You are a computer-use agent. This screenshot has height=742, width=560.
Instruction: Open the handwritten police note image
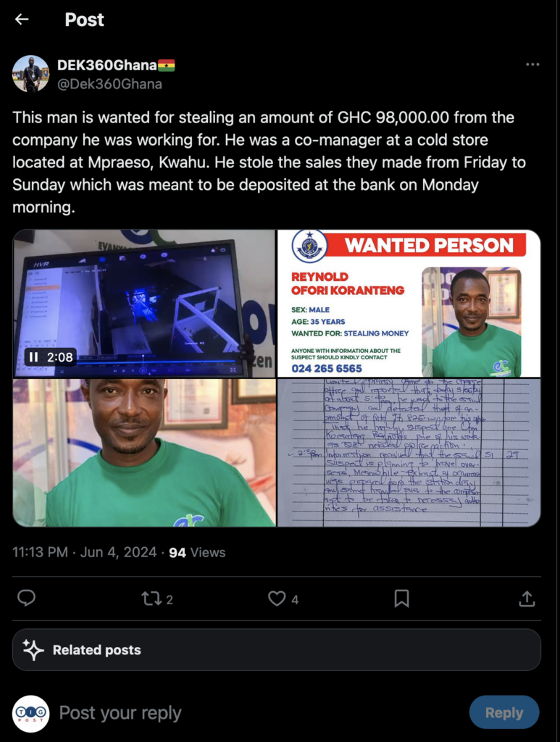click(x=409, y=452)
